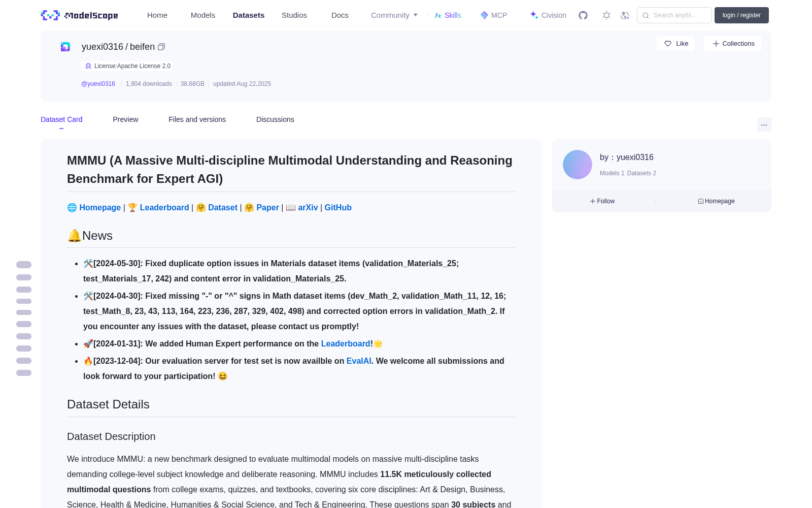Click the 'News' section heading

[x=90, y=236]
